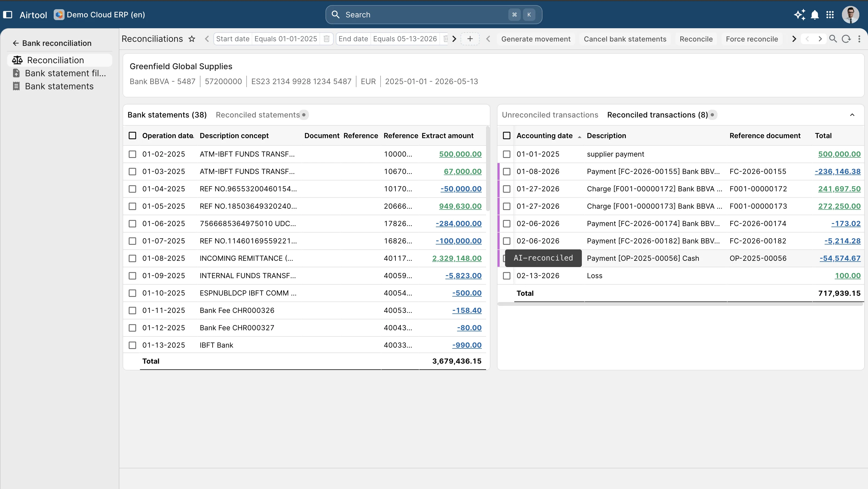Select ESPNUBLDCP IBFT COMM description cell
Screen dimensions: 868x489
pos(248,293)
